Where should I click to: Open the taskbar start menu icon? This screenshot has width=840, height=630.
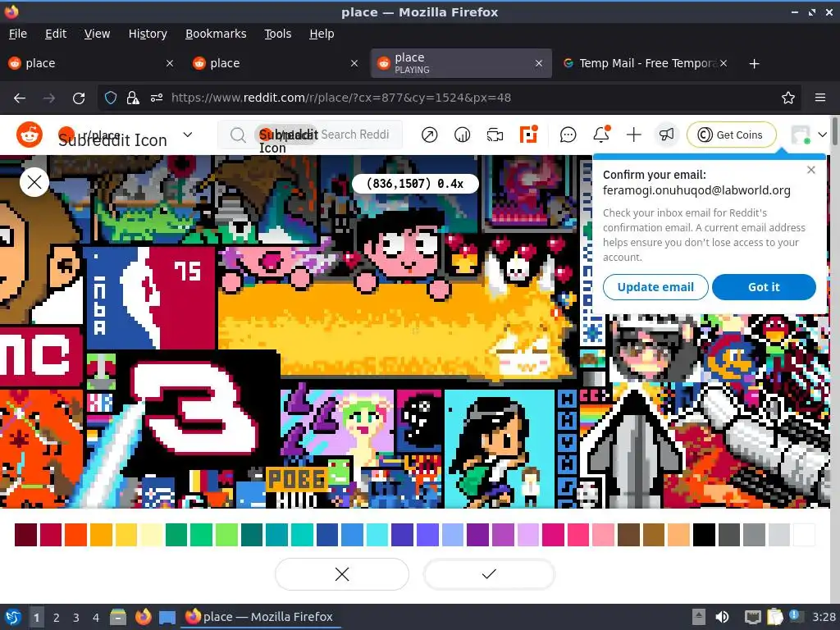(x=13, y=617)
